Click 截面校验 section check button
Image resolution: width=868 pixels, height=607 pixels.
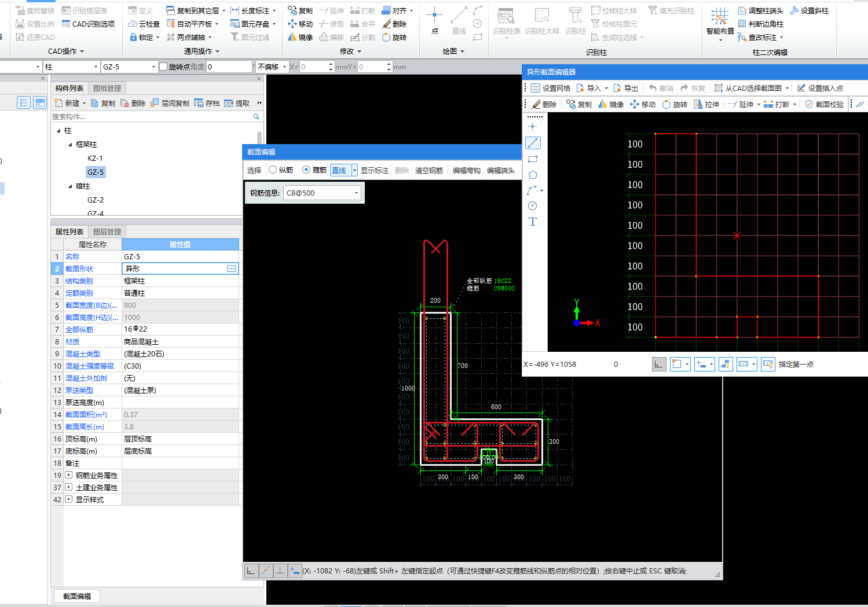(824, 104)
